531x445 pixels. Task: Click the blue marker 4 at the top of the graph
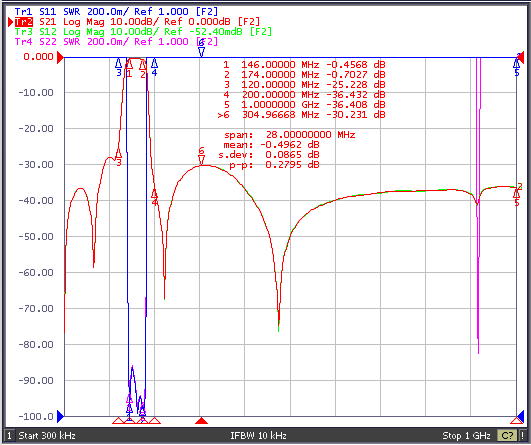pyautogui.click(x=154, y=67)
